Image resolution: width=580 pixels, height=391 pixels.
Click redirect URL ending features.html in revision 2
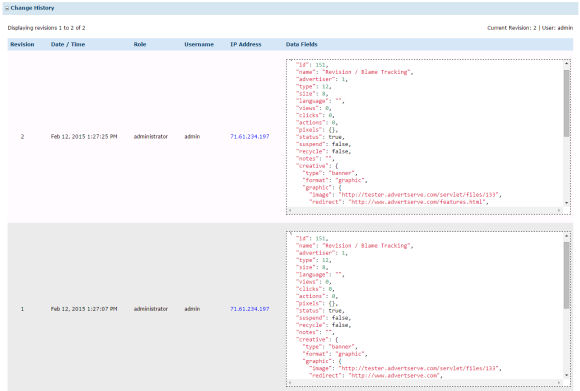[417, 202]
